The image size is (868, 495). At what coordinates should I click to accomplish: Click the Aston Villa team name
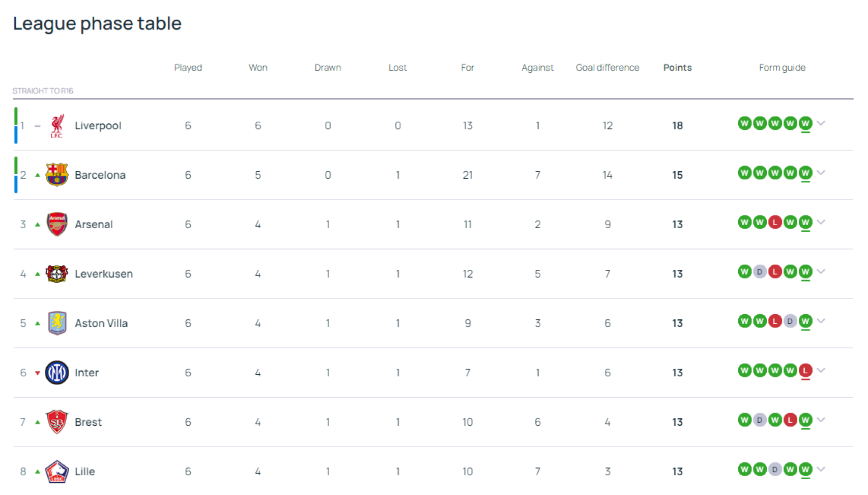point(101,323)
